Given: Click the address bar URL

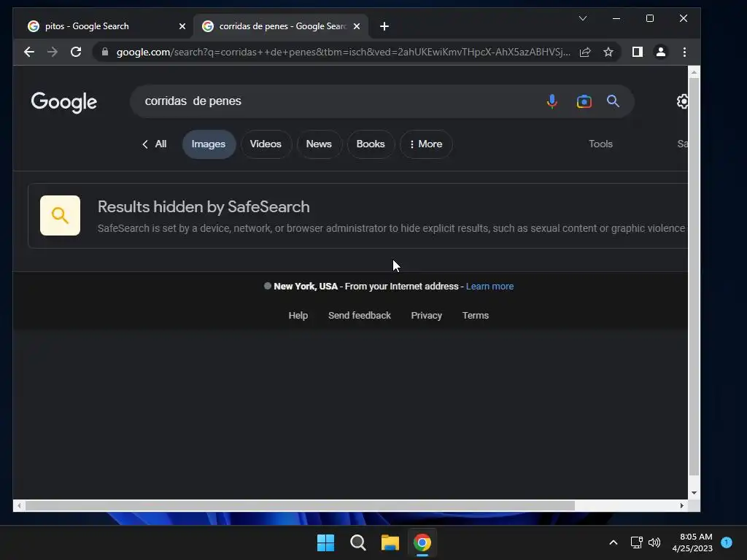Looking at the screenshot, I should pos(343,52).
